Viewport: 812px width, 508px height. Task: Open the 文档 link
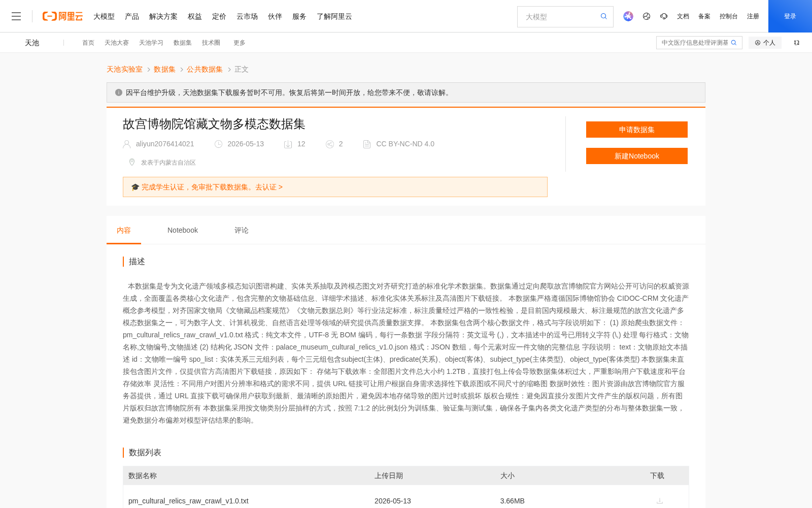click(683, 16)
